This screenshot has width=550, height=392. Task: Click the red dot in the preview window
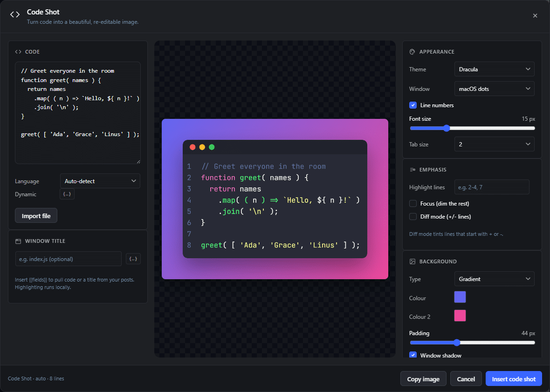(192, 147)
